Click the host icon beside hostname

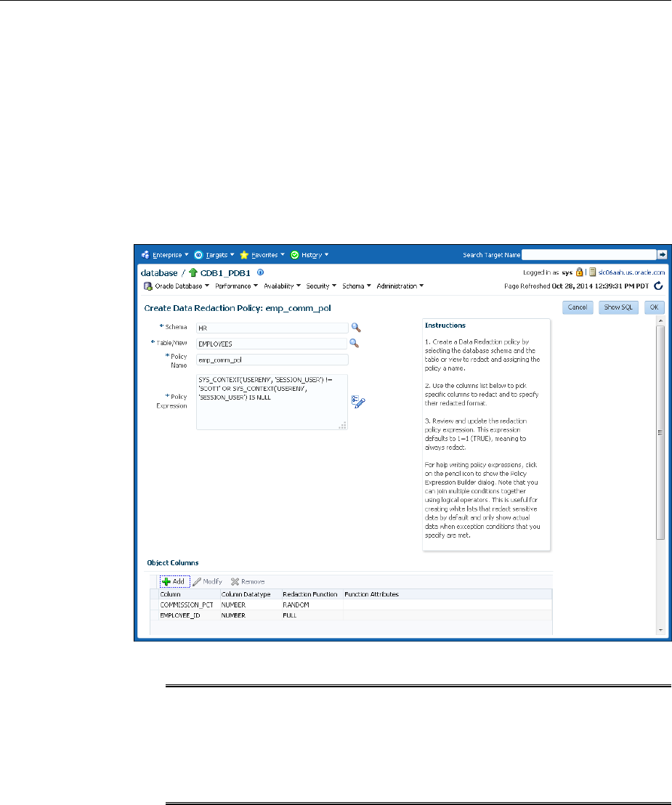(x=592, y=272)
